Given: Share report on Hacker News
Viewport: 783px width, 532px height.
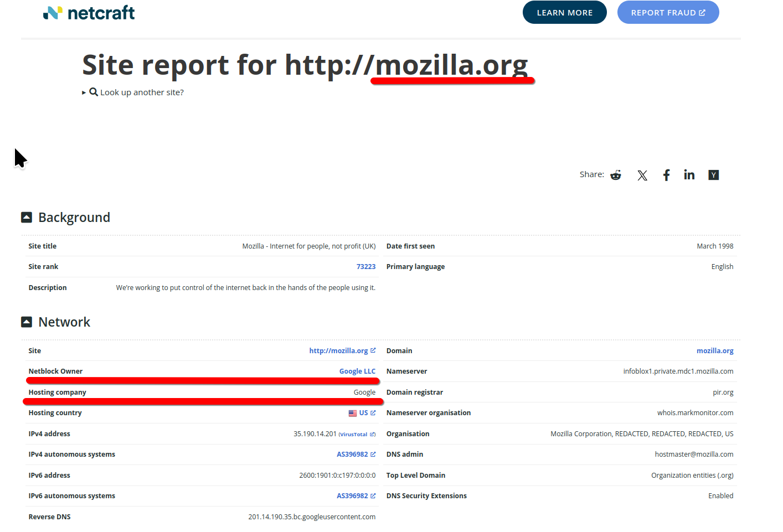Looking at the screenshot, I should tap(714, 175).
